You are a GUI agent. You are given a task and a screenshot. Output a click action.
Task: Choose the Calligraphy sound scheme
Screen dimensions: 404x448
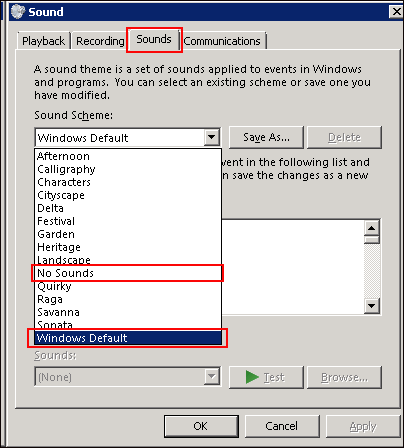128,169
